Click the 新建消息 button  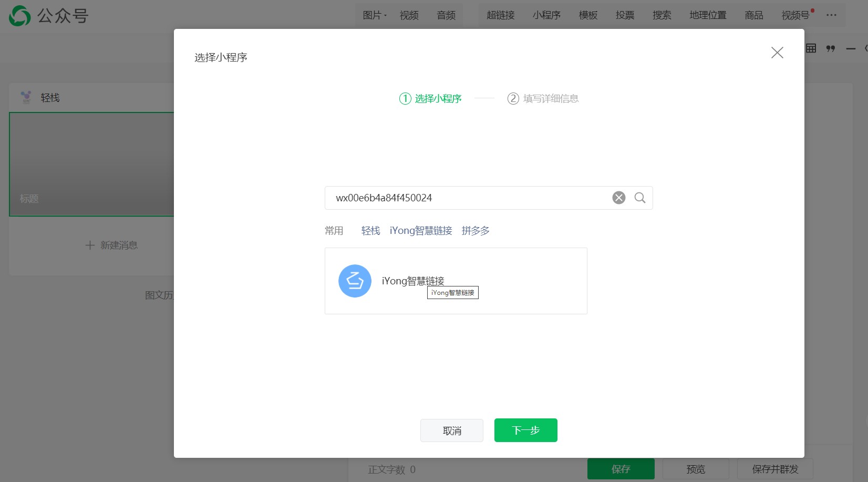pyautogui.click(x=111, y=245)
